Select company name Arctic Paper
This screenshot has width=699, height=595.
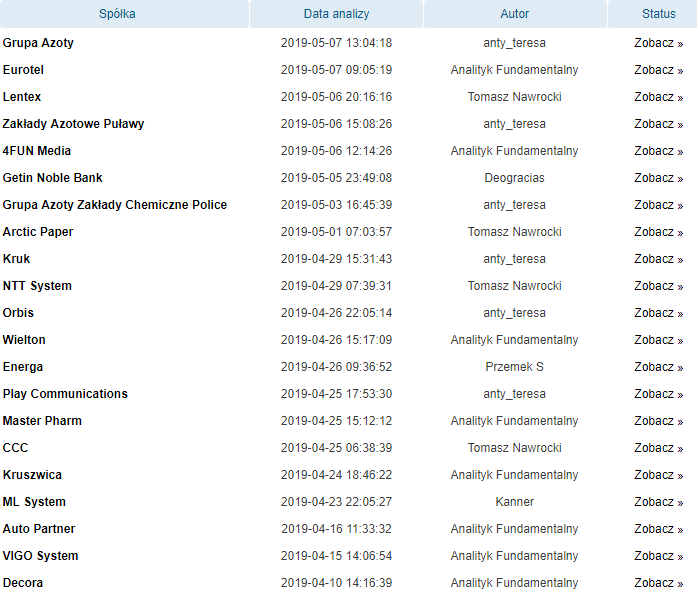(38, 232)
